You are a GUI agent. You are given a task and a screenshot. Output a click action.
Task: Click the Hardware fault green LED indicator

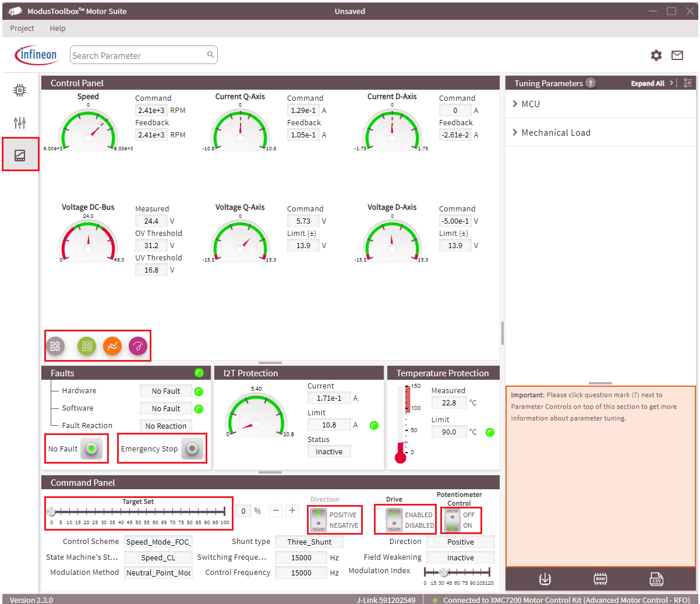pos(199,391)
